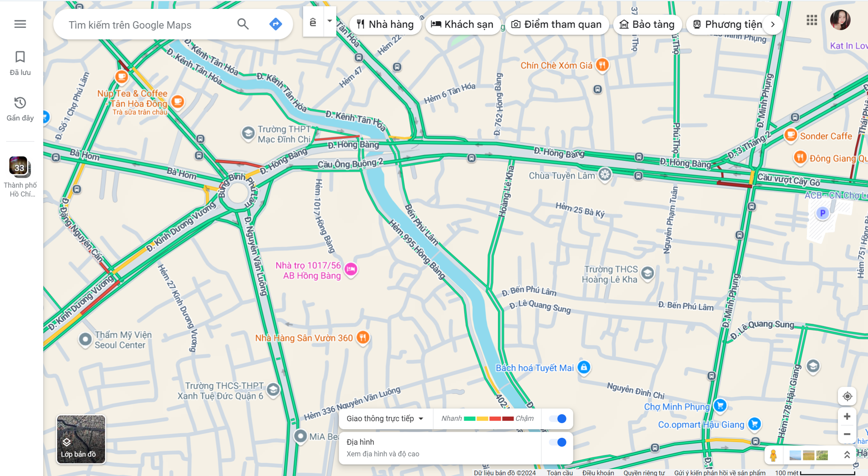868x476 pixels.
Task: Open directions with the blue arrow icon
Action: click(x=275, y=24)
